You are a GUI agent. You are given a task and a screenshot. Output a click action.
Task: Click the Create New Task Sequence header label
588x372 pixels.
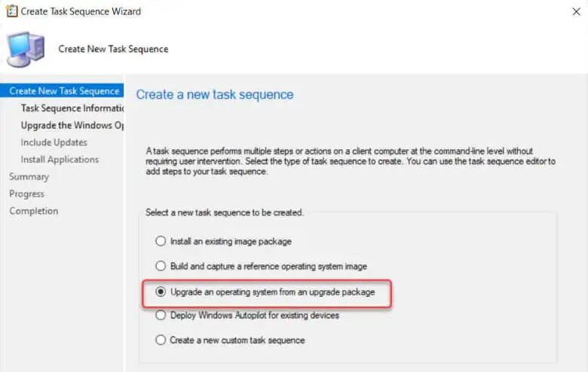point(113,49)
